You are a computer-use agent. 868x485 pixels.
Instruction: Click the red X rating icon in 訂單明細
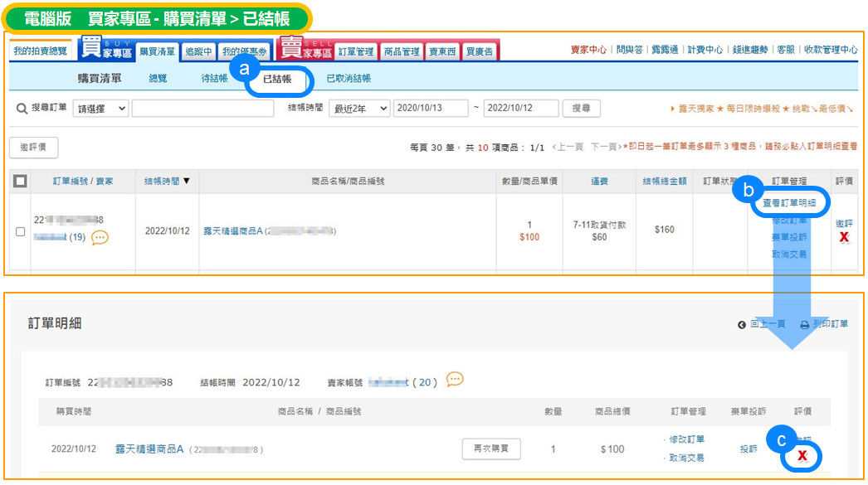tap(802, 456)
